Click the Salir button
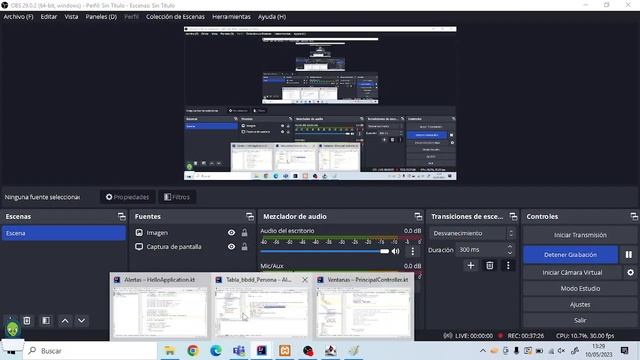The height and width of the screenshot is (360, 640). pyautogui.click(x=580, y=320)
